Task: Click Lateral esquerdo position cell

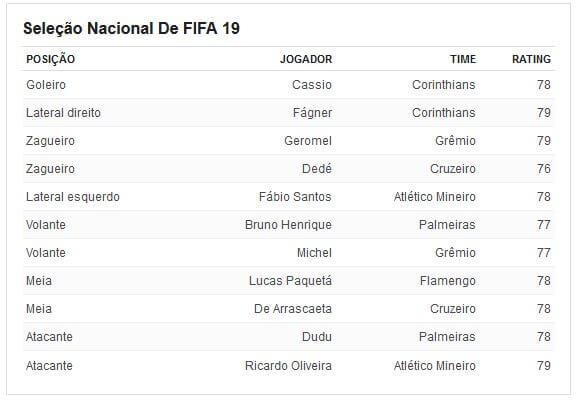Action: [73, 197]
